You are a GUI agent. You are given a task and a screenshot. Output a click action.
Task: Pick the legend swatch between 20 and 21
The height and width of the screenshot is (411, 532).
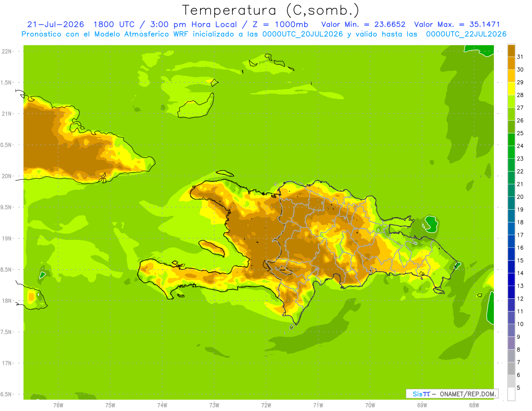click(x=511, y=190)
